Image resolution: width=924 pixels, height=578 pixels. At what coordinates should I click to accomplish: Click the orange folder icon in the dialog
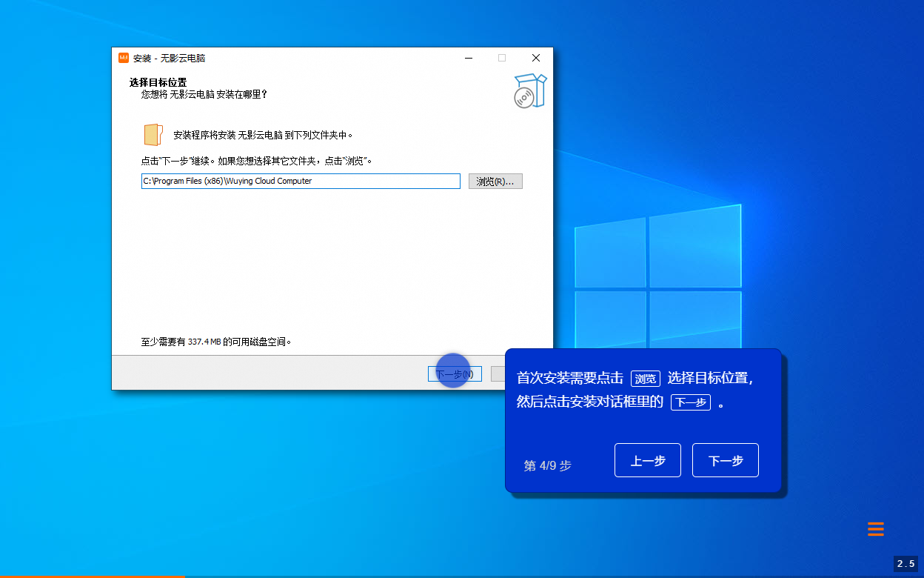tap(153, 135)
